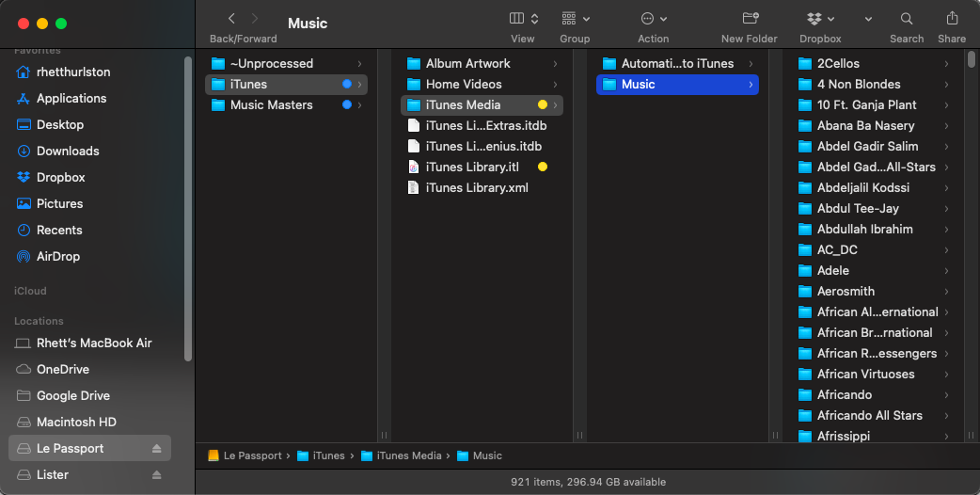Viewport: 980px width, 495px height.
Task: Expand the 2Cellos folder chevron
Action: click(946, 64)
